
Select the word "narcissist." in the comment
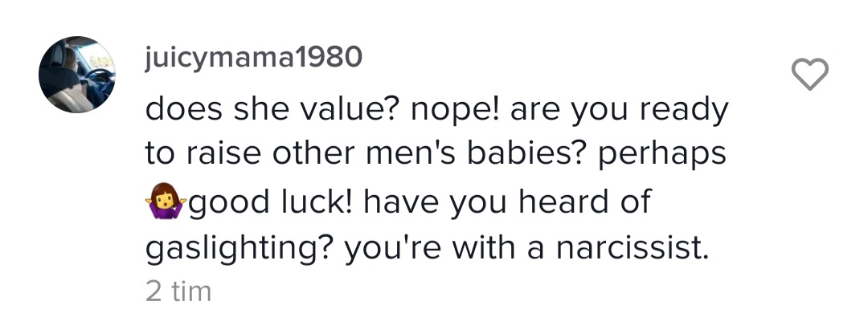point(633,247)
